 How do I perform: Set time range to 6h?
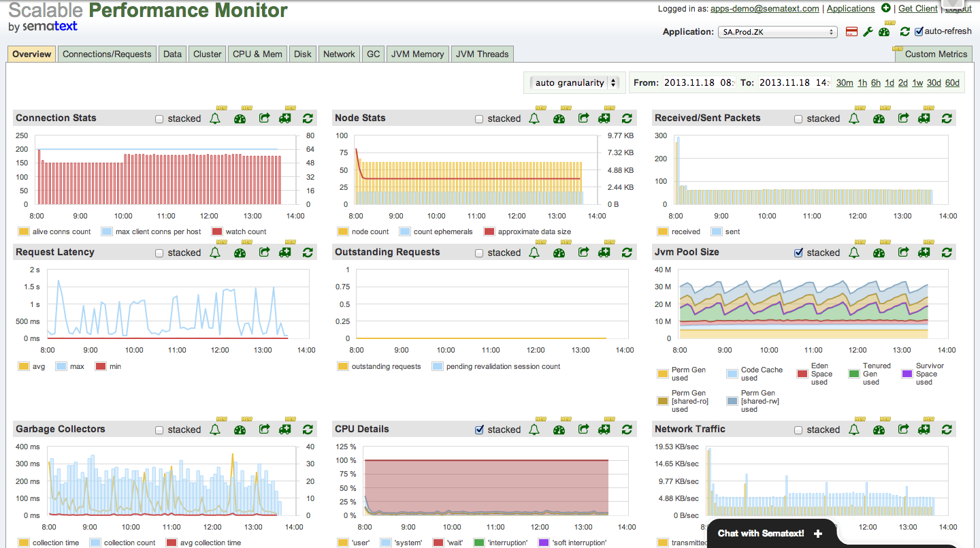point(875,83)
